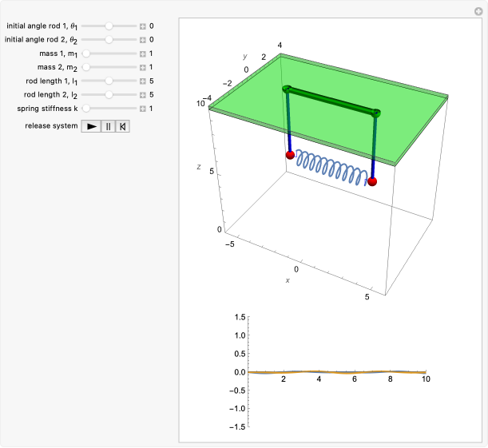The height and width of the screenshot is (448, 488).
Task: Open the plus expander for mass 1
Action: tap(142, 54)
